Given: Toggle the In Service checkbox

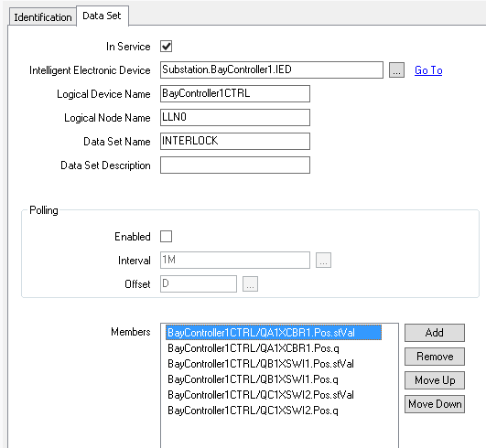Looking at the screenshot, I should pos(167,47).
